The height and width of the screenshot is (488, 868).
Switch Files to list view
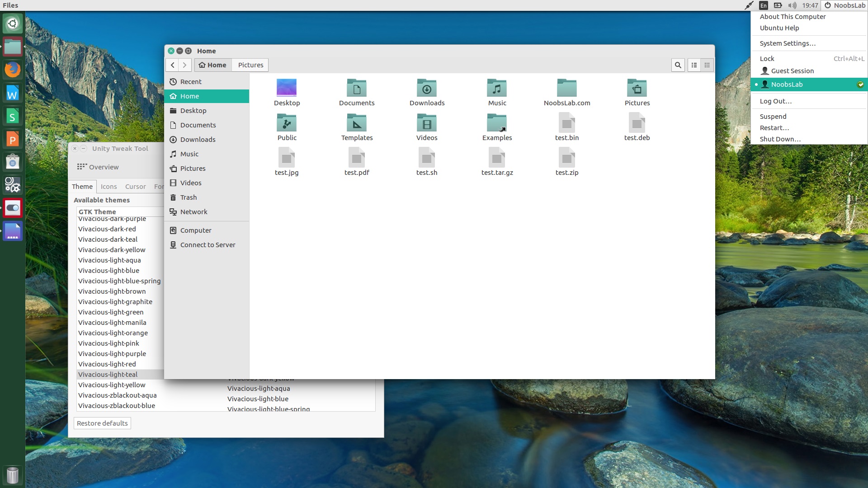694,65
